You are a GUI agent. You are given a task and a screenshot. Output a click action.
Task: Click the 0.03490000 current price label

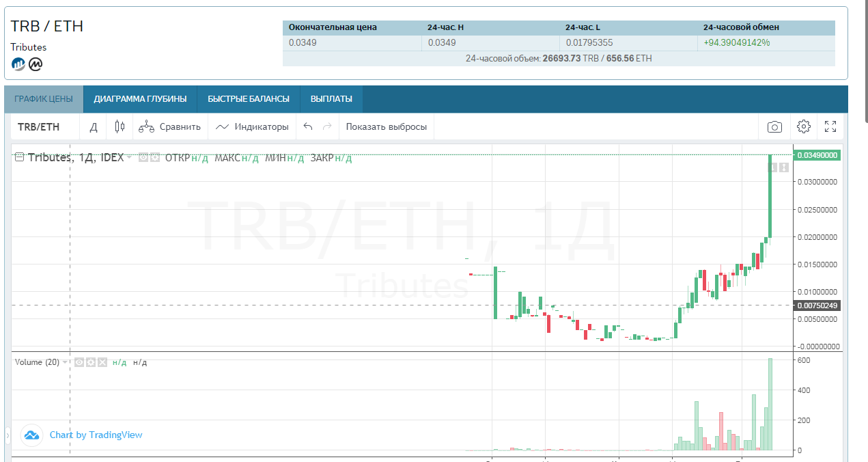point(817,155)
